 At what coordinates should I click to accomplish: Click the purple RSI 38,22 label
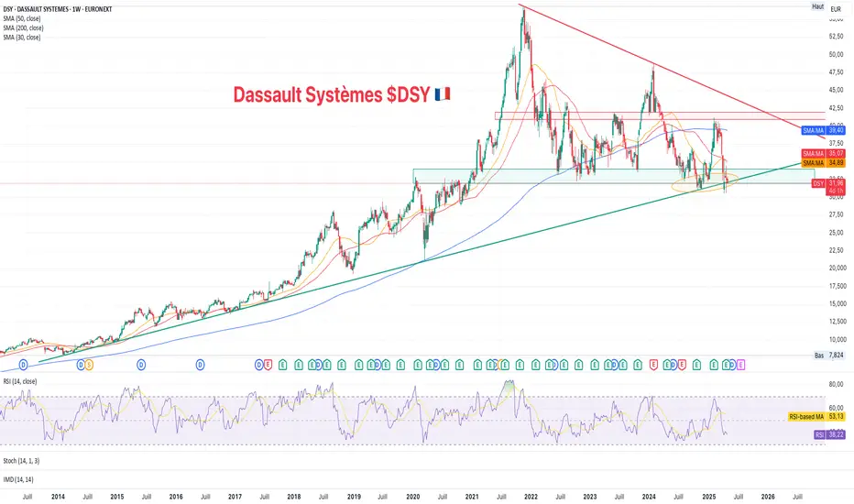tap(829, 434)
